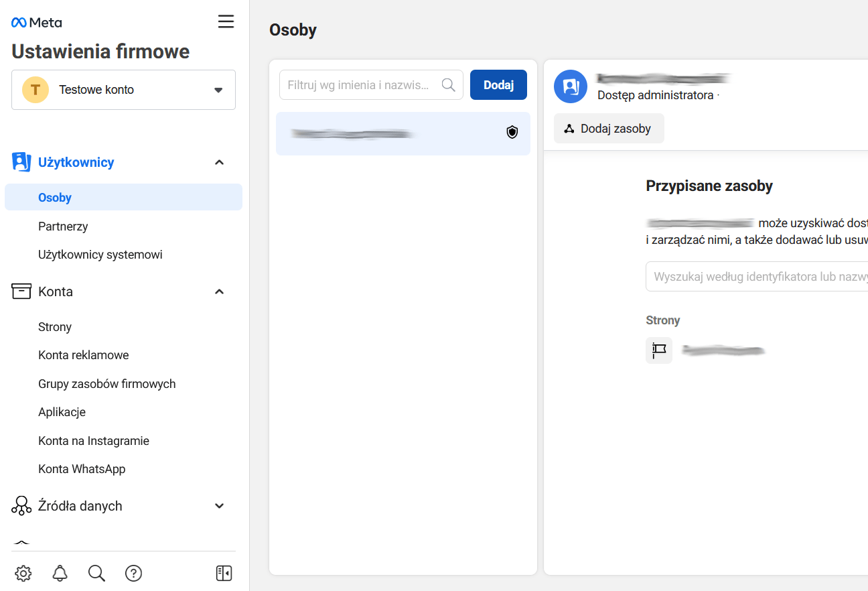The width and height of the screenshot is (868, 591).
Task: Collapse the Użytkownicy section
Action: coord(219,162)
